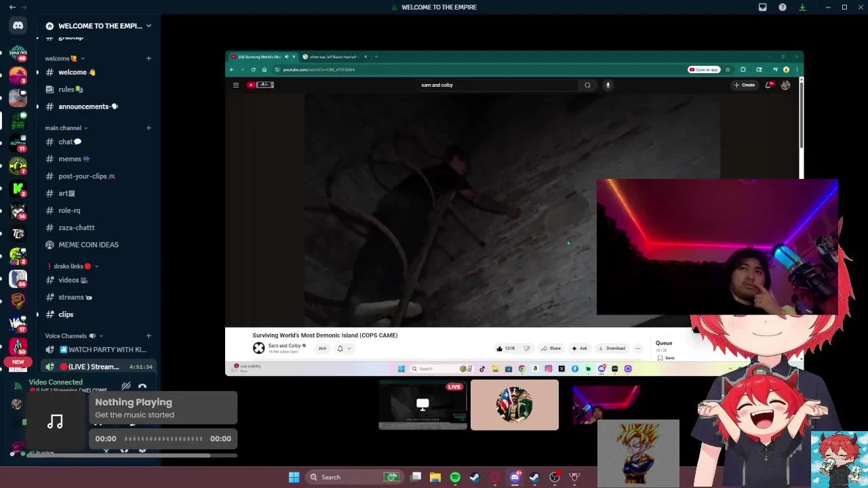Open notification dropdown next to channel bell
This screenshot has width=868, height=488.
pos(349,348)
